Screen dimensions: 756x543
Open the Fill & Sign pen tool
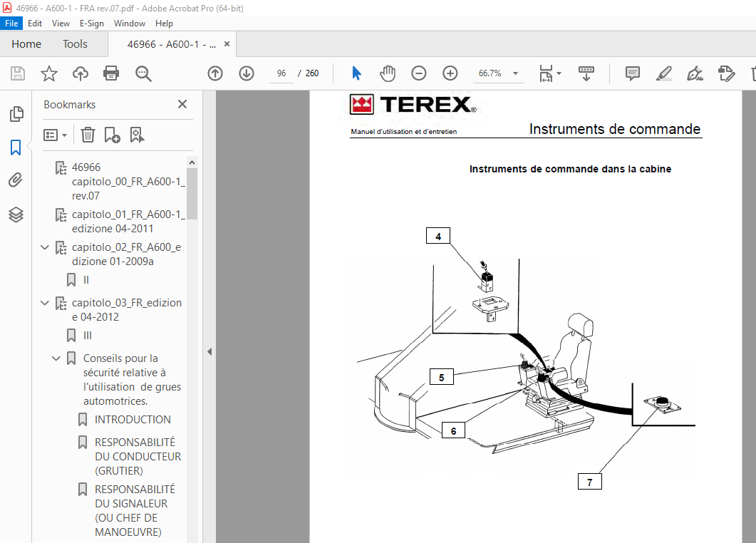pos(695,73)
